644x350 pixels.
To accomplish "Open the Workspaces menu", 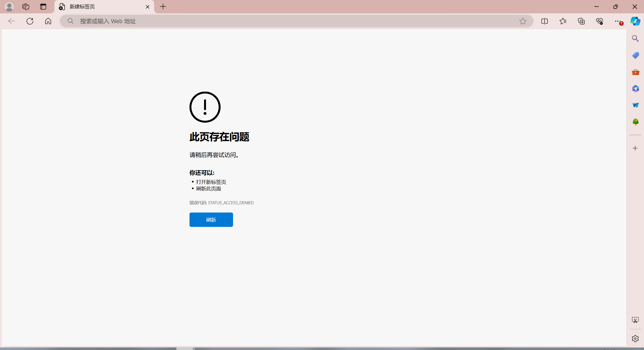I will 26,7.
